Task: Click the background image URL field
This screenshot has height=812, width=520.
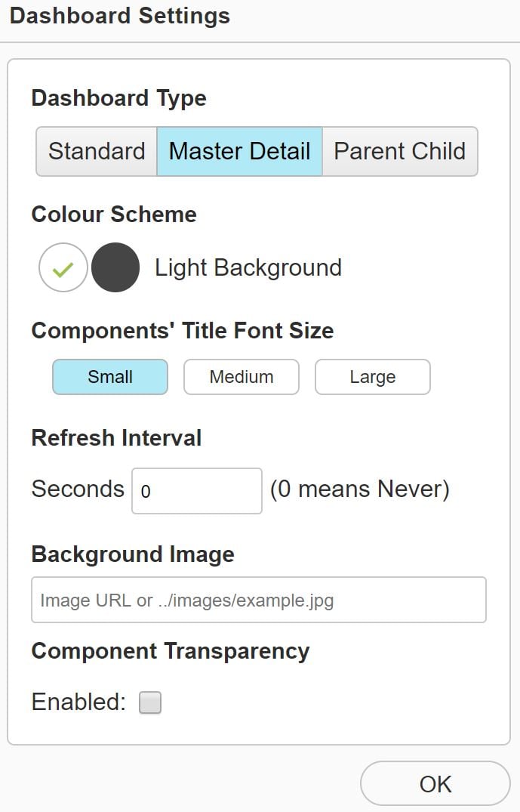Action: point(259,599)
